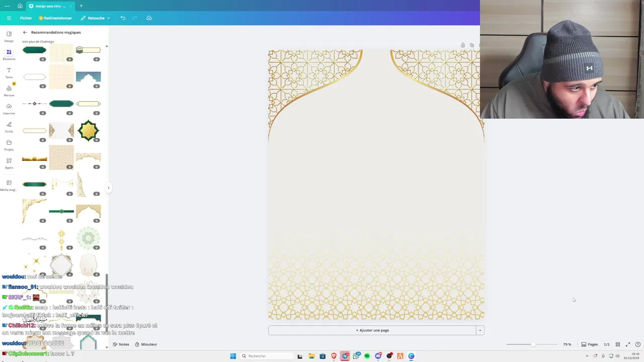Enter fullscreen presentation mode
This screenshot has width=644, height=362.
[628, 344]
